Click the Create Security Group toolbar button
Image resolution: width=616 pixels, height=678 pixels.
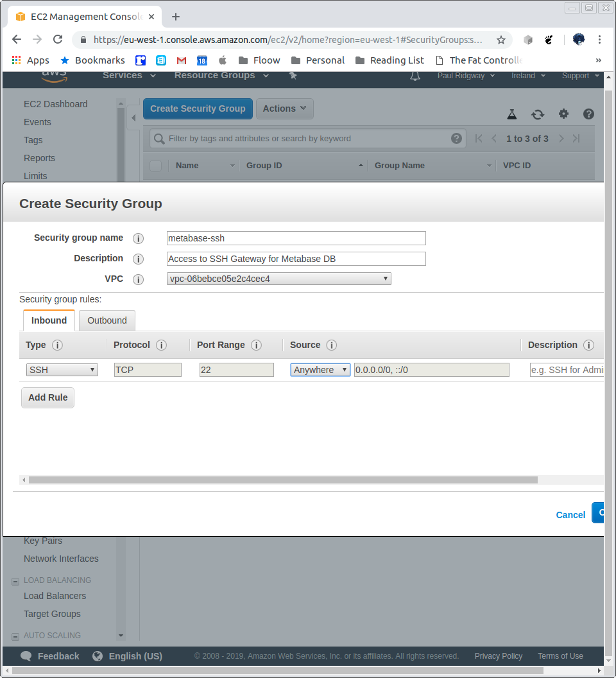(198, 109)
